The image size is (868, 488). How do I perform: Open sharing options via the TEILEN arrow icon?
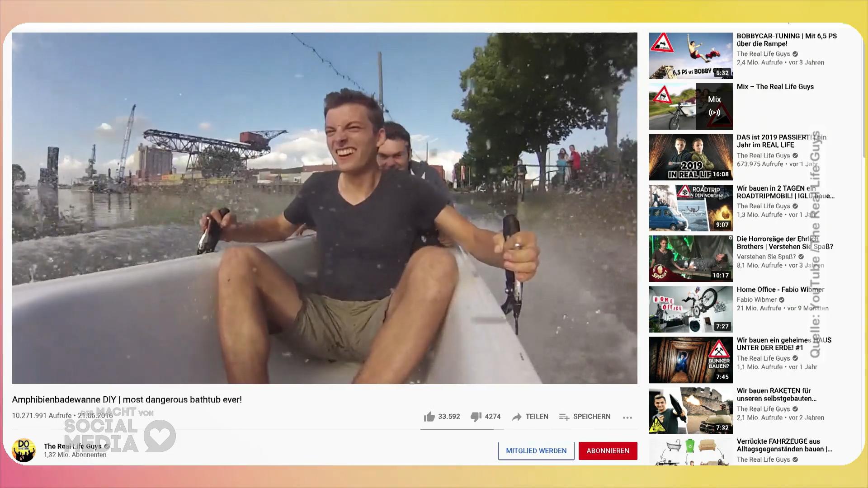tap(517, 417)
